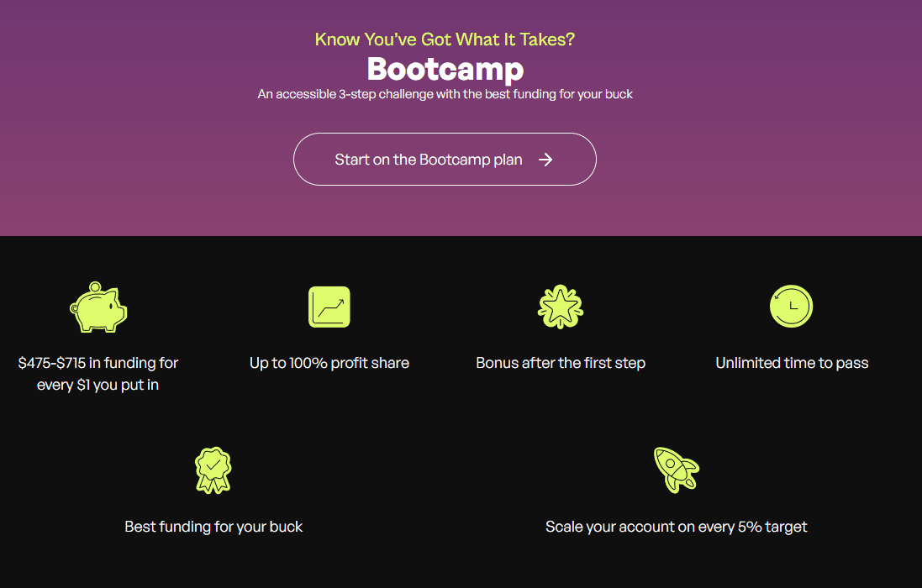This screenshot has height=588, width=922.
Task: Click the arrow inside the Bootcamp button
Action: (546, 159)
